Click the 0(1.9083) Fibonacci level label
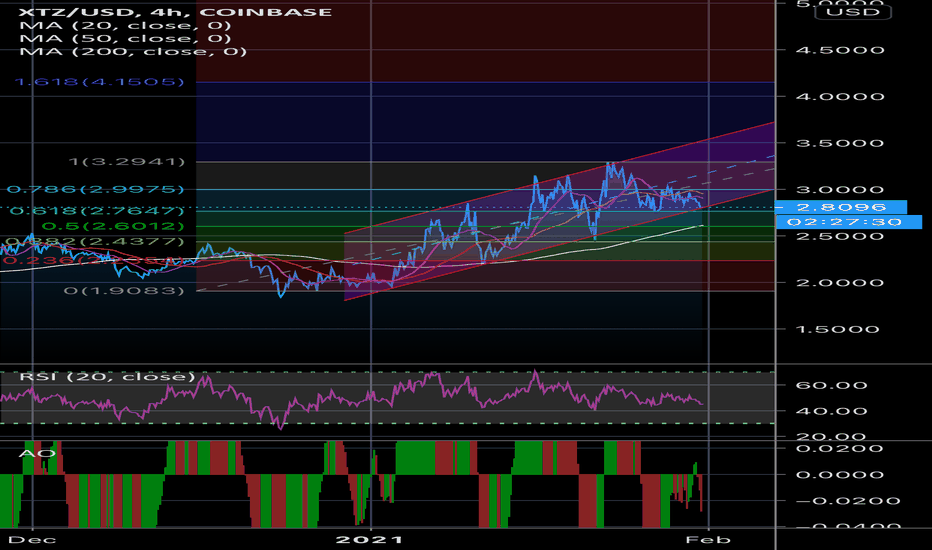 [x=124, y=291]
